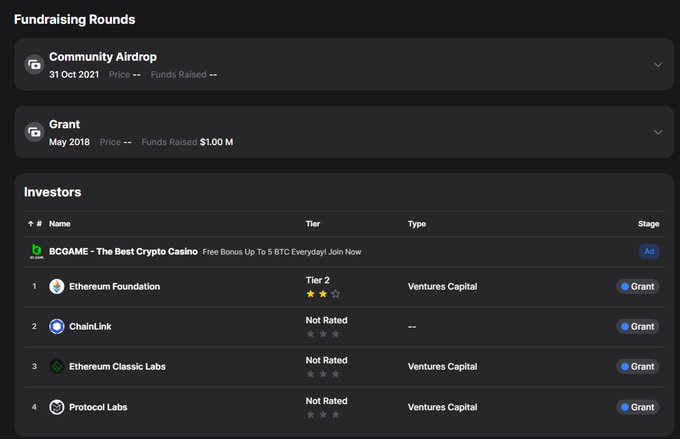Open the Ethereum Classic Labs investor link

(x=118, y=367)
